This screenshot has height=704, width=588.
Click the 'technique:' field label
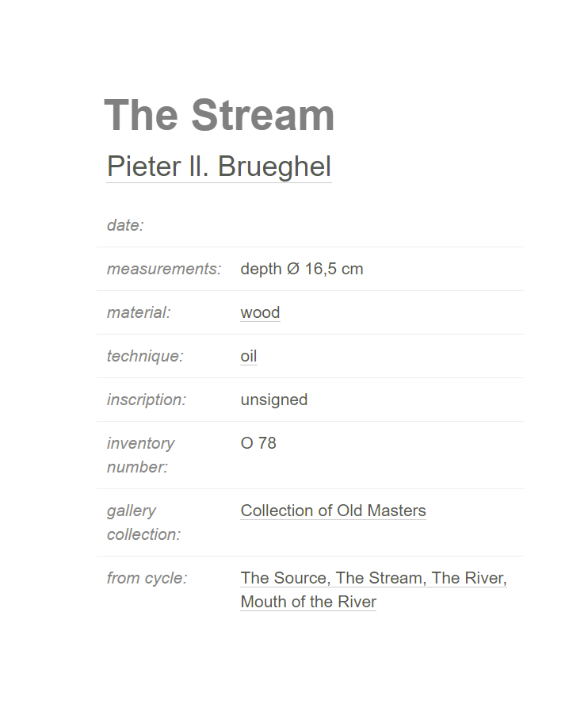click(x=145, y=356)
